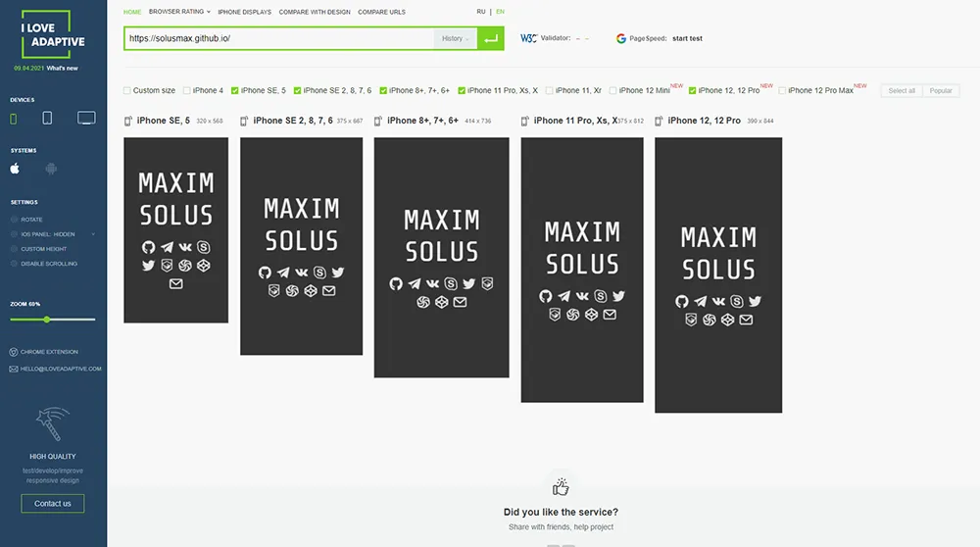Select the phone devices icon
This screenshot has width=980, height=547.
13,119
